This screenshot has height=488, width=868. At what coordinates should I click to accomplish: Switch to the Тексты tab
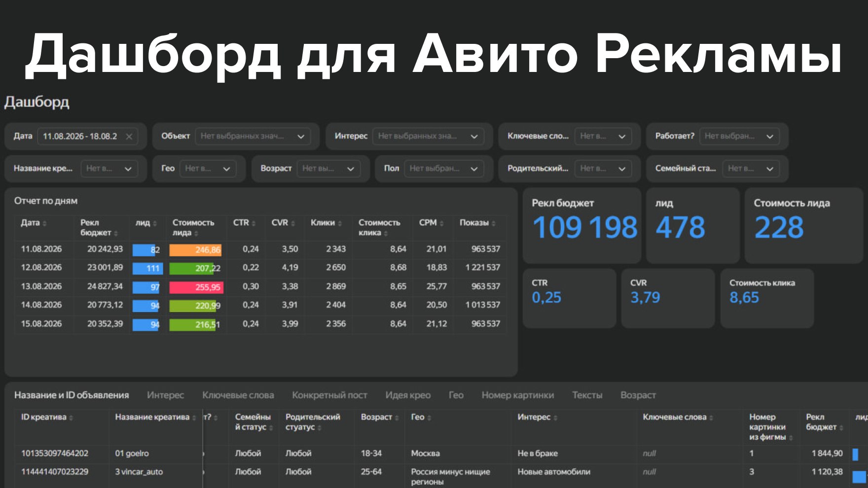(587, 395)
